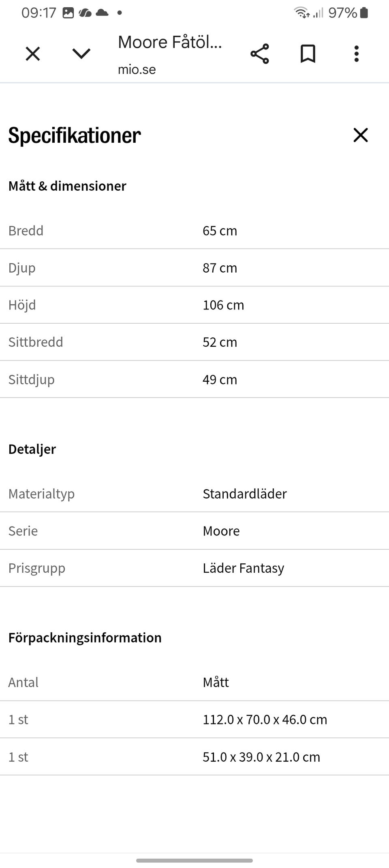Tap the Prisgrupp Läder Fantasy value
The width and height of the screenshot is (389, 868).
(243, 568)
